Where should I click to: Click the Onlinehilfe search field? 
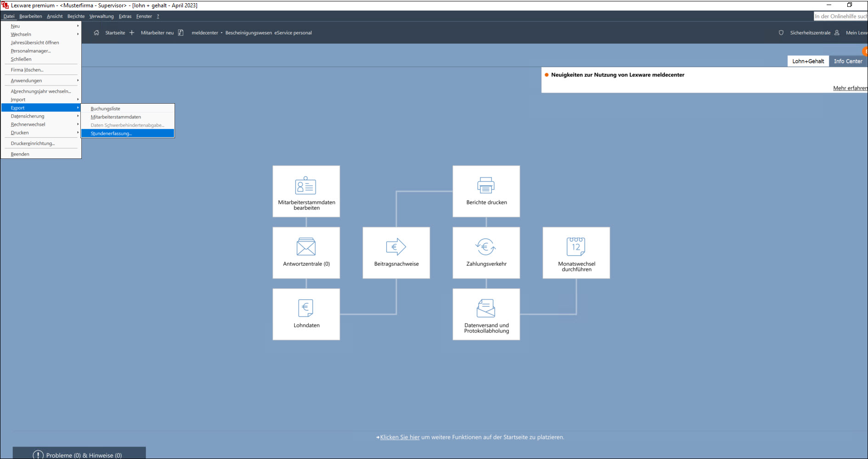point(841,16)
